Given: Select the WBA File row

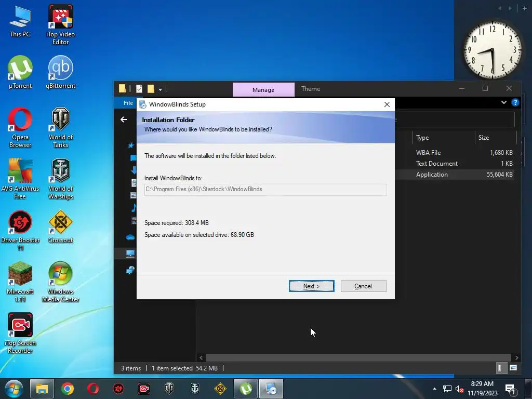Looking at the screenshot, I should [455, 153].
